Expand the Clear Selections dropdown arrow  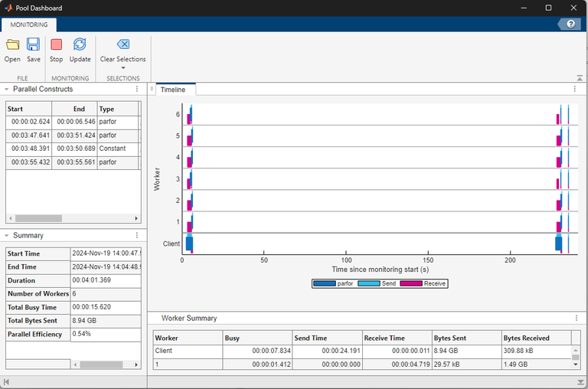122,68
